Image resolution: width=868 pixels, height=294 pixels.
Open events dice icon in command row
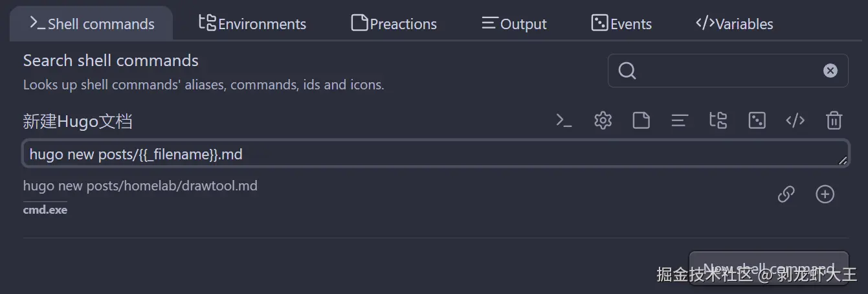(x=757, y=120)
